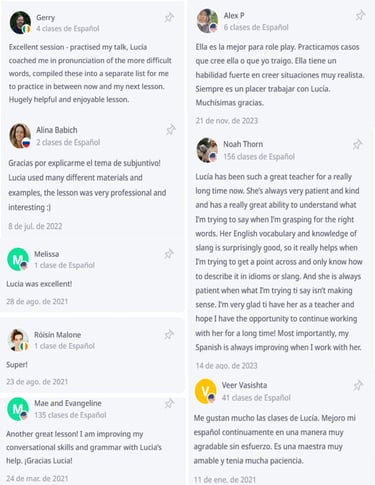This screenshot has width=375, height=485.
Task: Click the Veer Vasishta name
Action: pyautogui.click(x=244, y=385)
